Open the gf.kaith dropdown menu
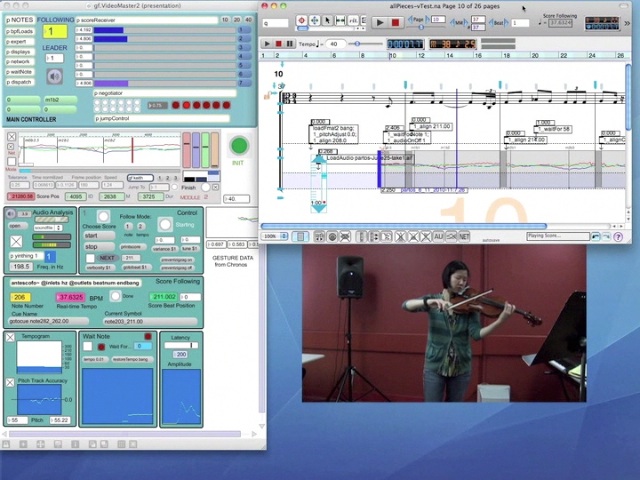This screenshot has height=480, width=640. click(140, 178)
